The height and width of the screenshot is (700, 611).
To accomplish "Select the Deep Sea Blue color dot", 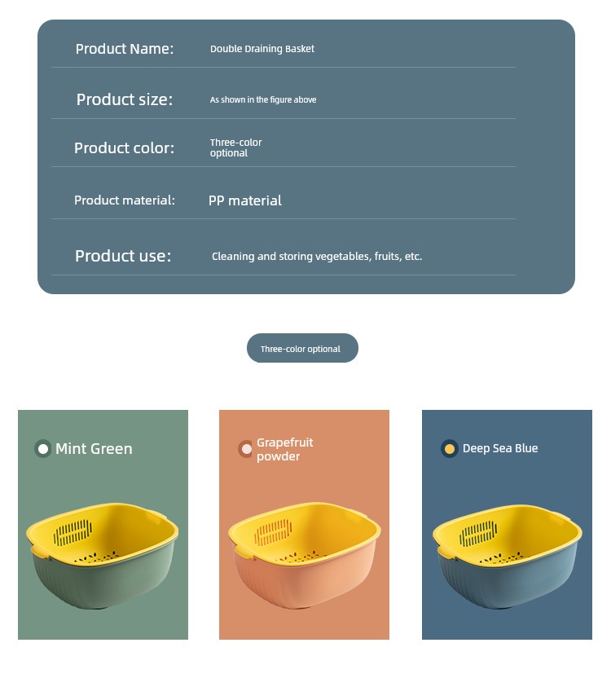I will [450, 449].
